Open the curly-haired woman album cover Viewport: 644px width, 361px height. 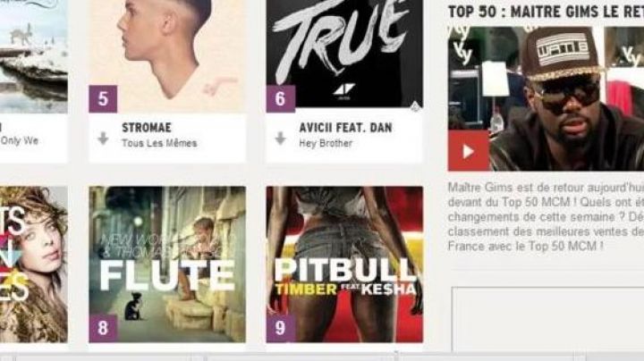[x=34, y=264]
